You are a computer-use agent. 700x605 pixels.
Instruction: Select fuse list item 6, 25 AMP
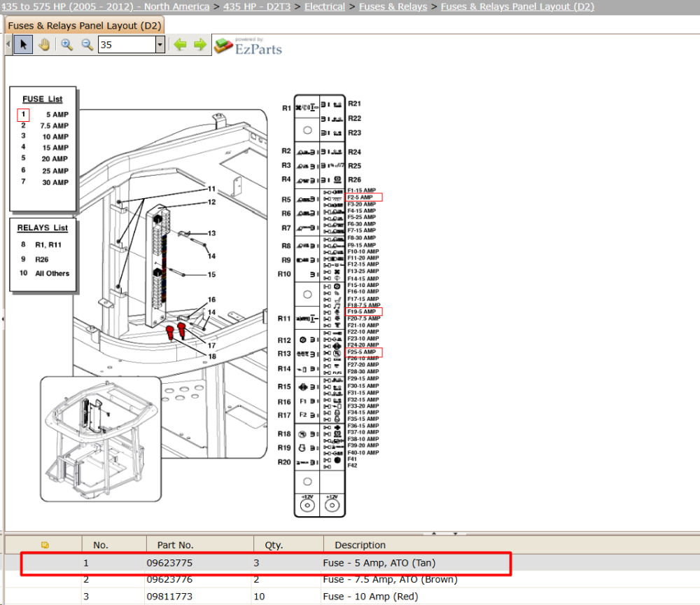pos(43,171)
